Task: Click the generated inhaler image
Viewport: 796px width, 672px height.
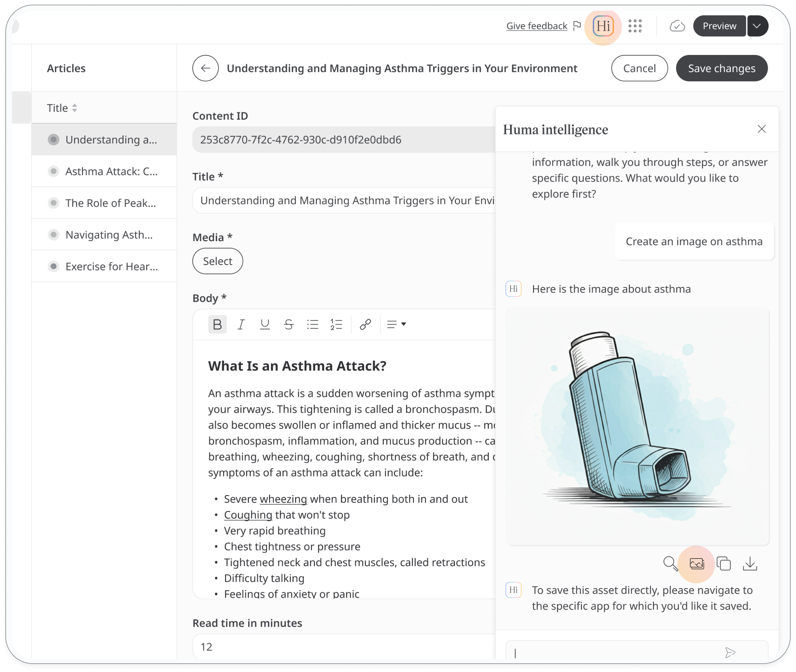Action: pyautogui.click(x=637, y=427)
